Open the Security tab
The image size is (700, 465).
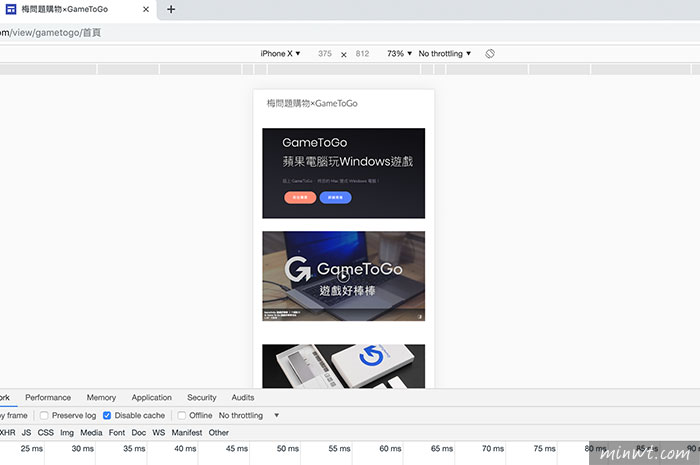201,397
